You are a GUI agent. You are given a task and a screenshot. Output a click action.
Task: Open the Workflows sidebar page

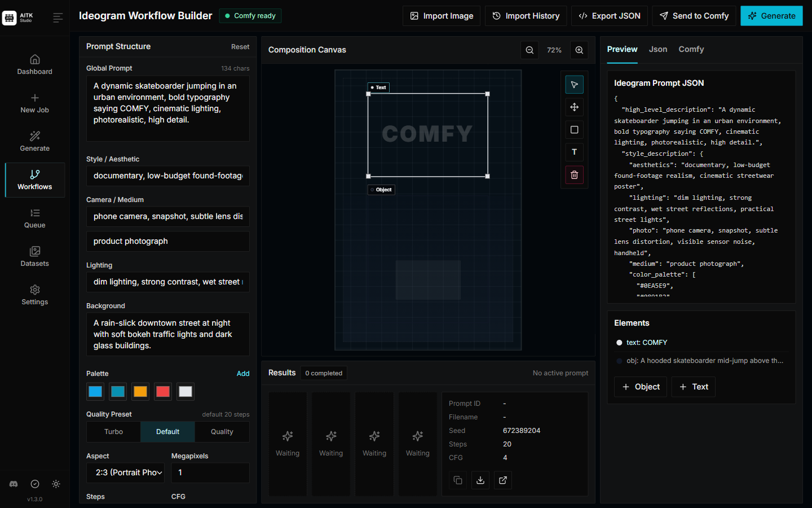click(x=35, y=180)
